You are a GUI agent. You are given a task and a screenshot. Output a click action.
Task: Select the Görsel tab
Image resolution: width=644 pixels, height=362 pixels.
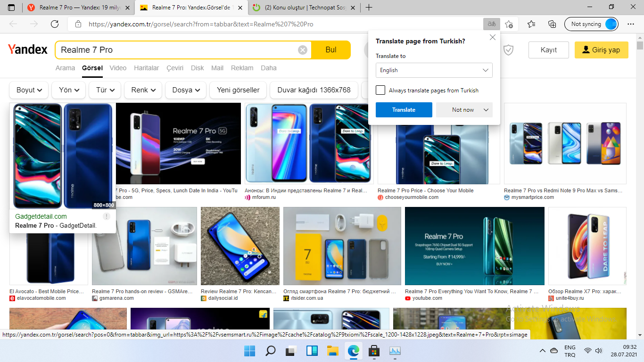click(x=92, y=68)
